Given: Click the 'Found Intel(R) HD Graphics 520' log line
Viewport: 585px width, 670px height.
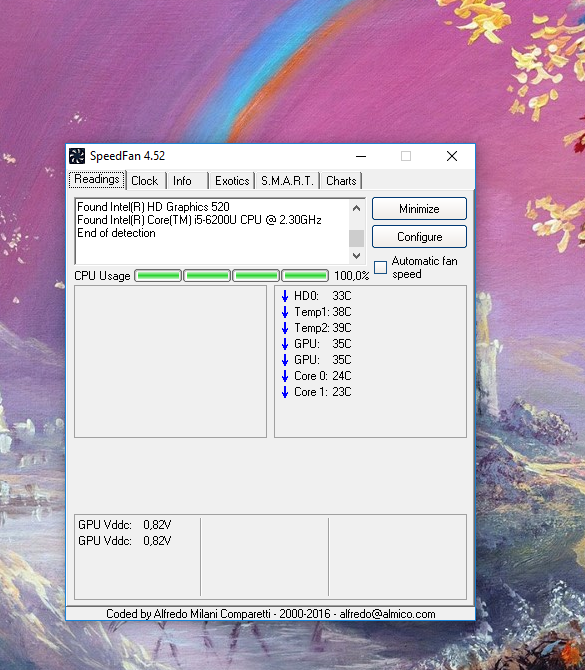Looking at the screenshot, I should click(153, 207).
